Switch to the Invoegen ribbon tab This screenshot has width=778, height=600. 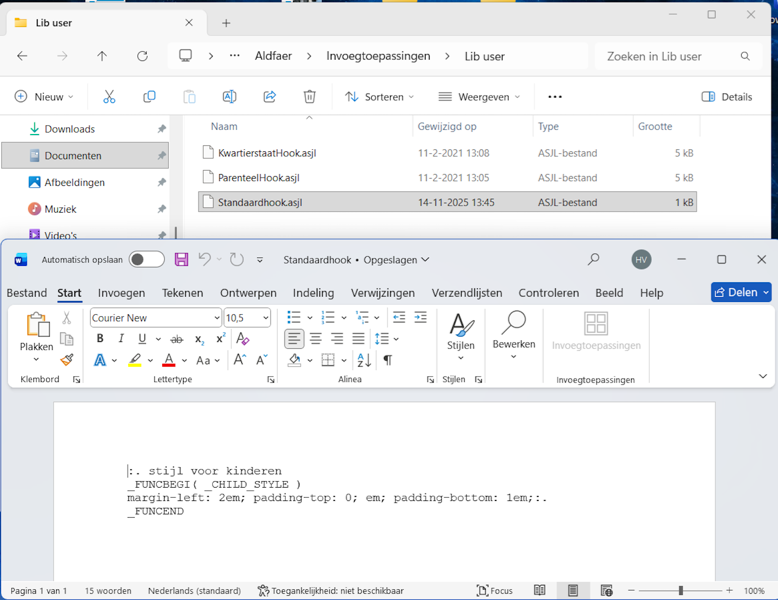pyautogui.click(x=121, y=293)
